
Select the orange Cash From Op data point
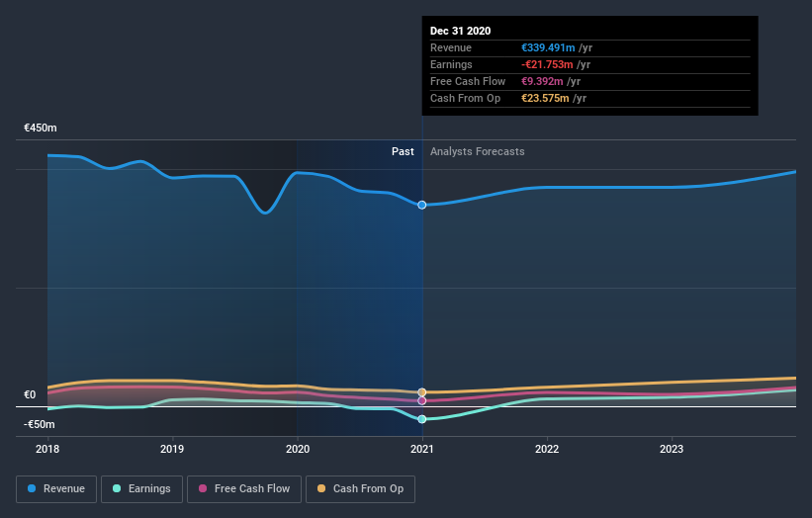click(422, 392)
